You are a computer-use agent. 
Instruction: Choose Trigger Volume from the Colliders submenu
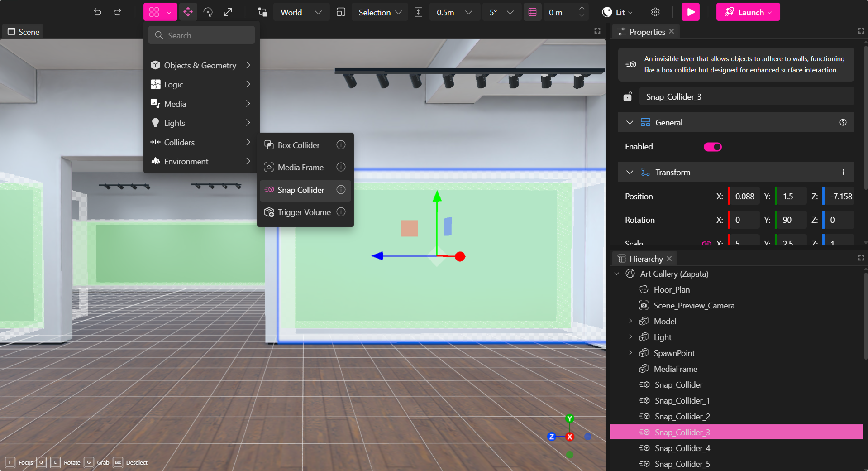[x=304, y=212]
